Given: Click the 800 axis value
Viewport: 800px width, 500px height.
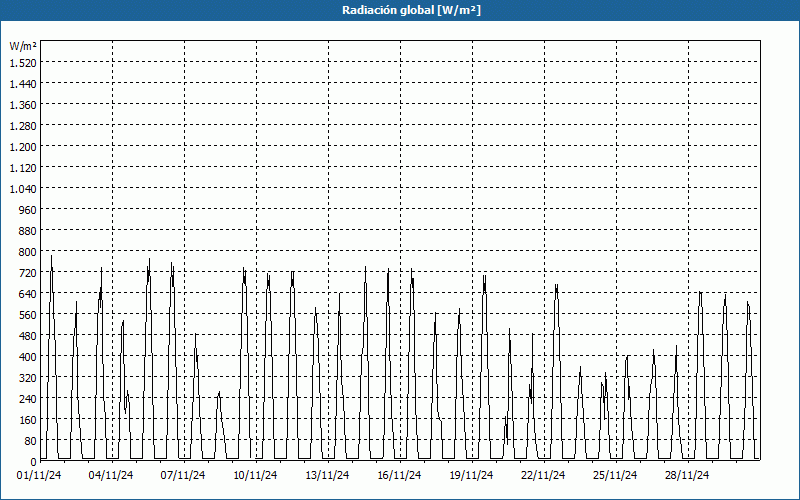Looking at the screenshot, I should point(28,252).
